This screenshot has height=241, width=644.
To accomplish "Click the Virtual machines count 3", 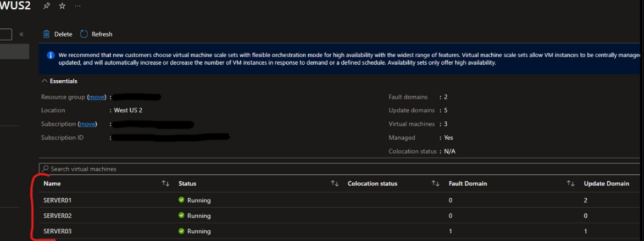I will (446, 124).
